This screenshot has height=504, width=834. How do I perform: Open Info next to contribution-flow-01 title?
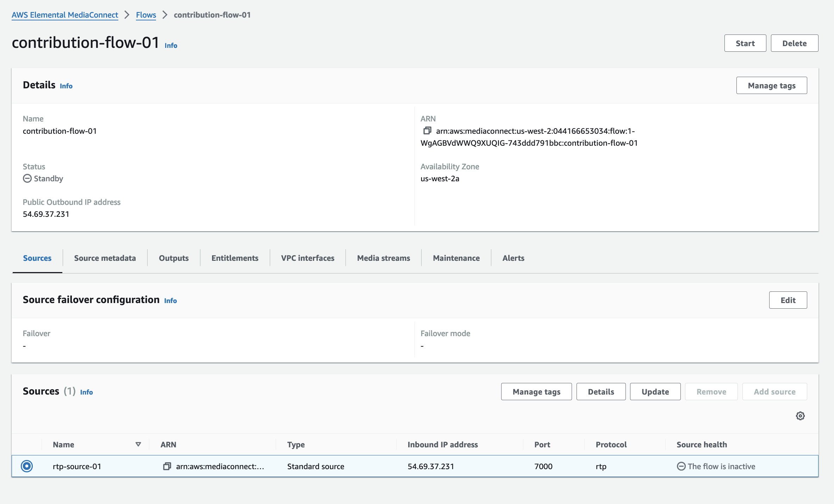[171, 45]
